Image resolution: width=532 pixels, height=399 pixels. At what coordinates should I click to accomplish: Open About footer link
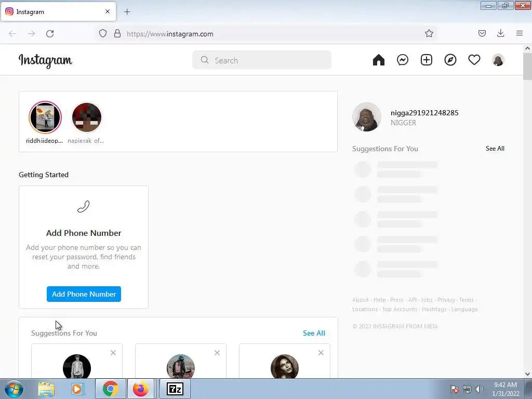coord(361,300)
